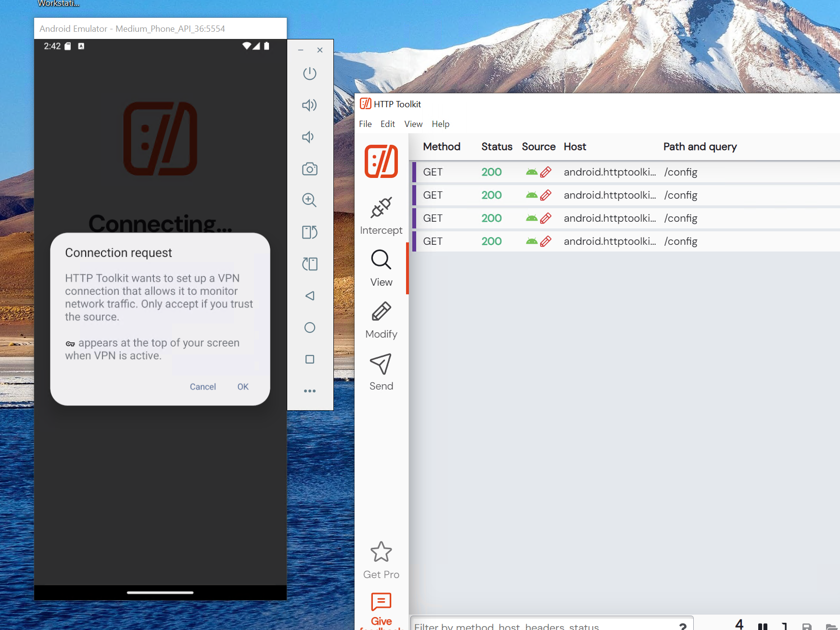Viewport: 840px width, 630px height.
Task: Click the Get Pro star icon
Action: (382, 552)
